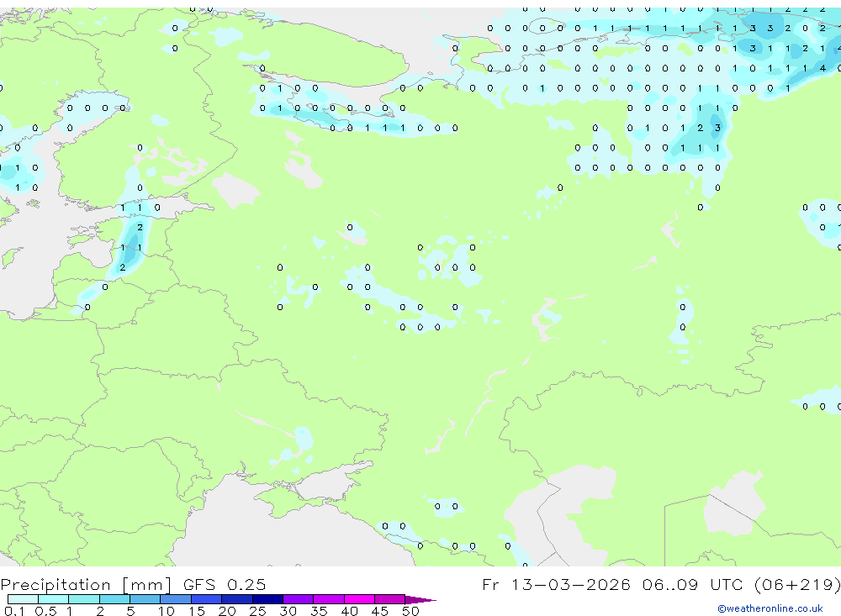841x616 pixels.
Task: Click the '0.1' legend label
Action: 14,611
